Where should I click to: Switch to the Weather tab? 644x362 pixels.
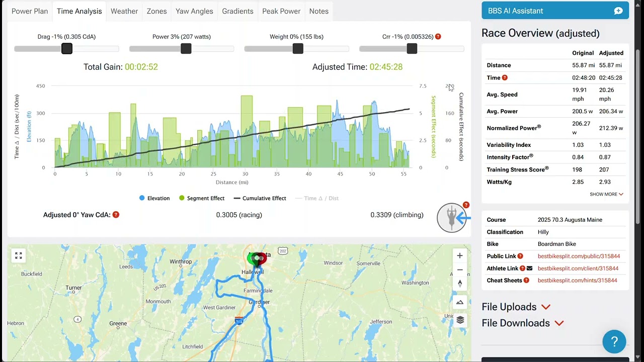[x=124, y=11]
